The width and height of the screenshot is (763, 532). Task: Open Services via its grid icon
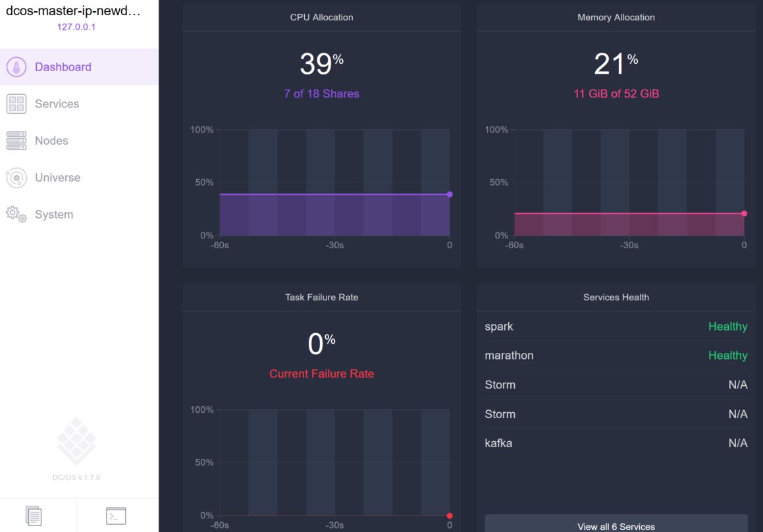click(x=16, y=104)
